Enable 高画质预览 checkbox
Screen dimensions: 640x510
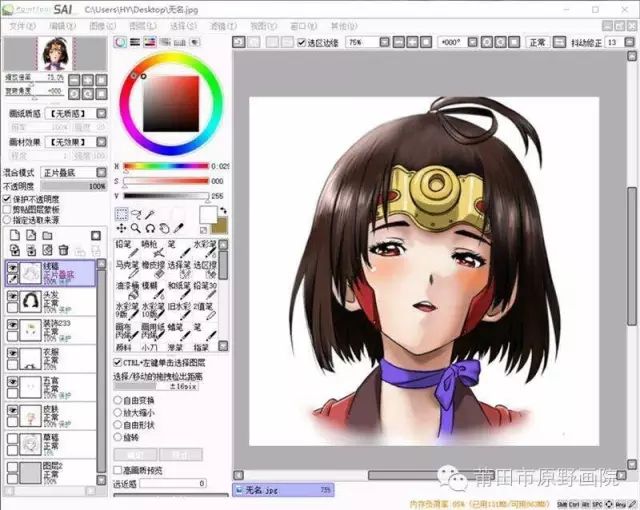[118, 470]
